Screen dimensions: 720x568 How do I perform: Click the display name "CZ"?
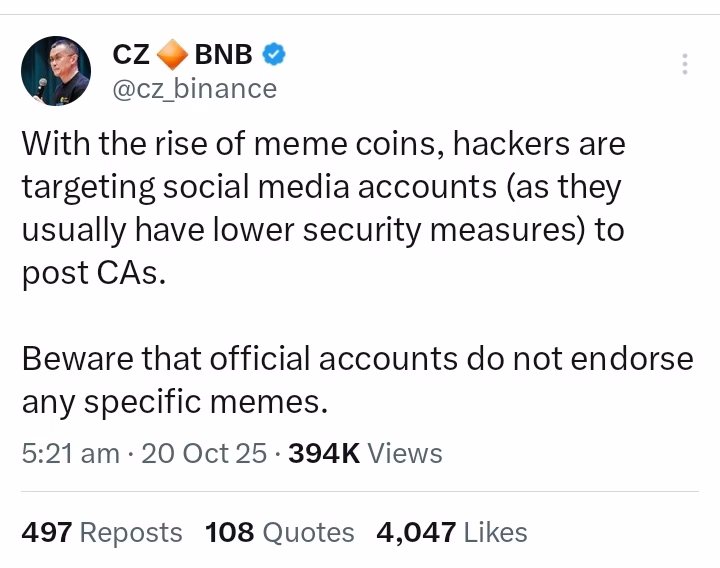(131, 54)
